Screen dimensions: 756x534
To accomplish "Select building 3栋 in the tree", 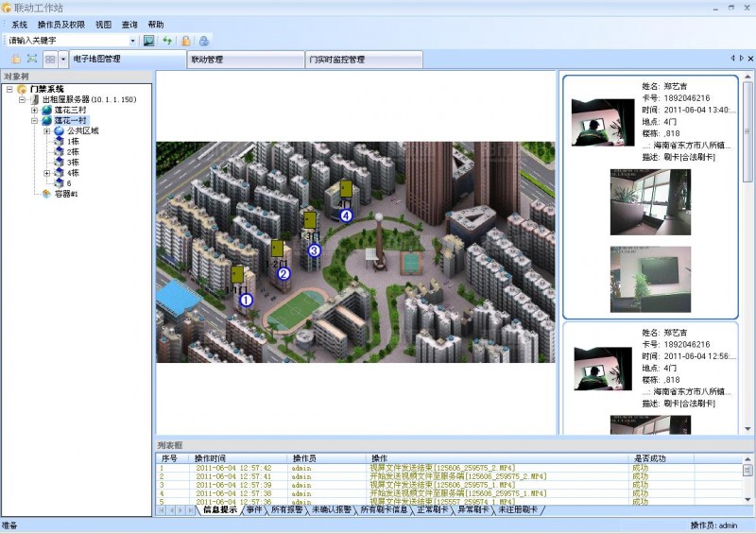I will pos(73,163).
